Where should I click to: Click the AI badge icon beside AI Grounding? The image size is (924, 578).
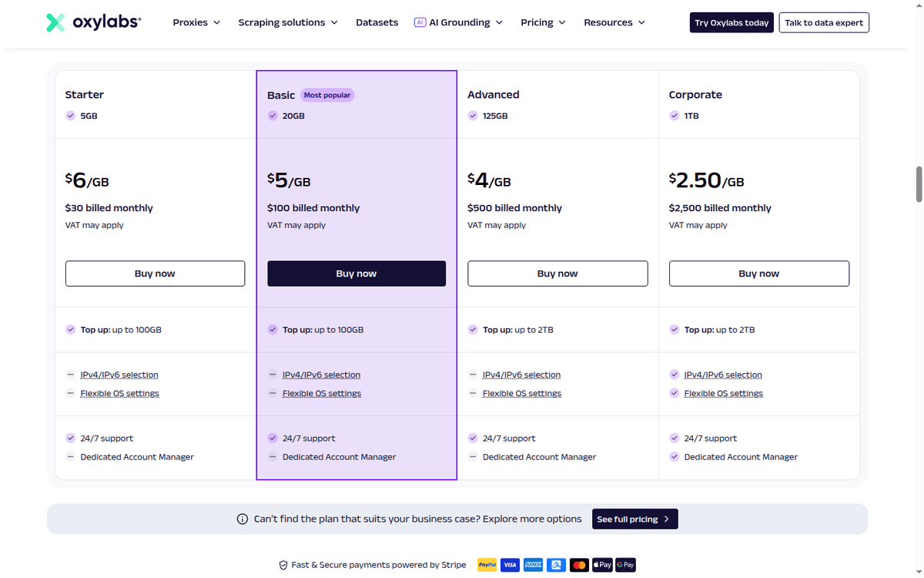tap(420, 22)
